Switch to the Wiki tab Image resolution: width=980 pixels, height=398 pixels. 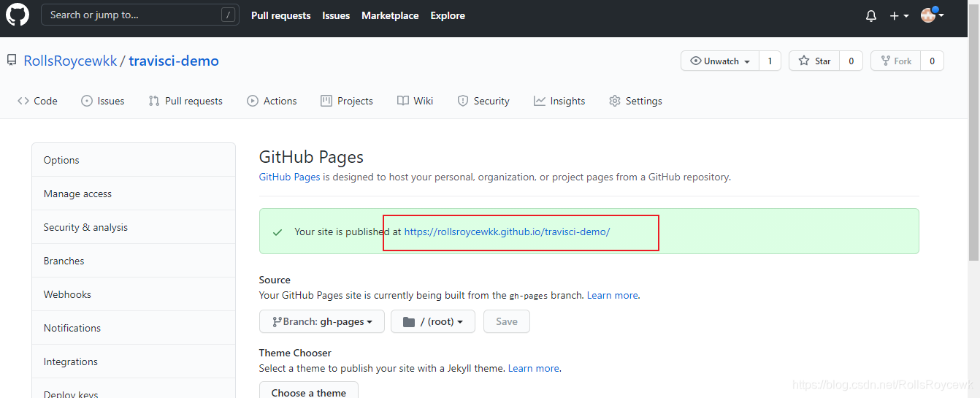415,101
